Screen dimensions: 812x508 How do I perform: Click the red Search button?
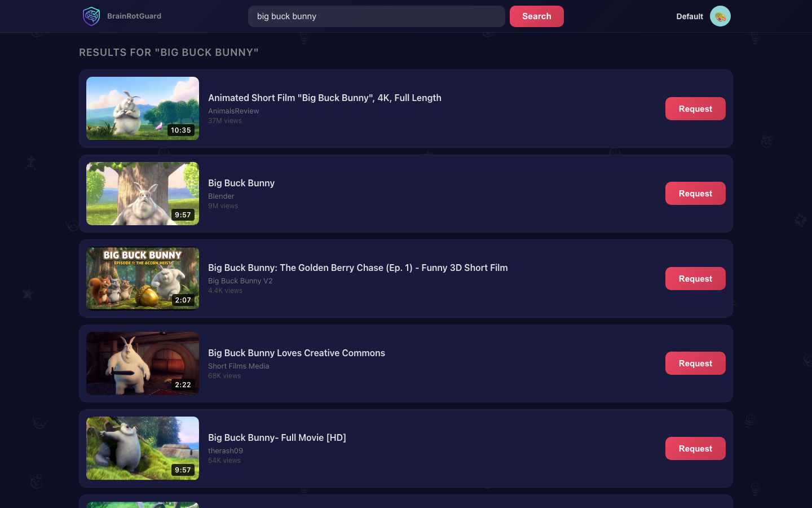pos(537,16)
